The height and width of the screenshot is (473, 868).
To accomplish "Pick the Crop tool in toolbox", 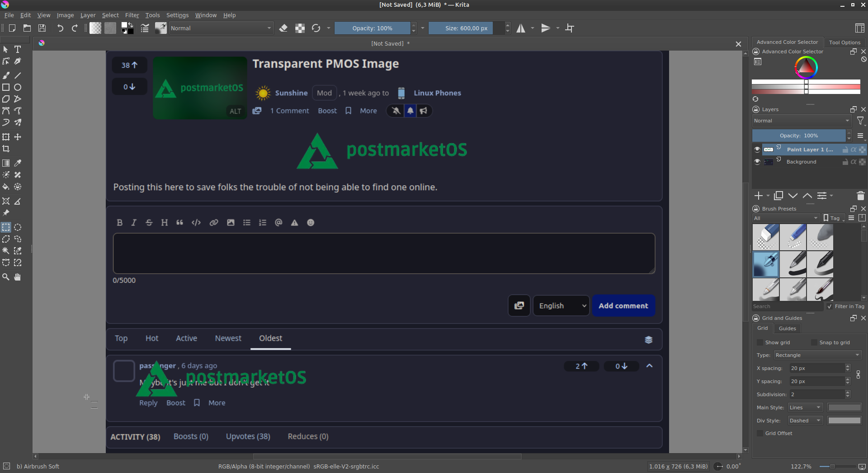I will coord(6,149).
